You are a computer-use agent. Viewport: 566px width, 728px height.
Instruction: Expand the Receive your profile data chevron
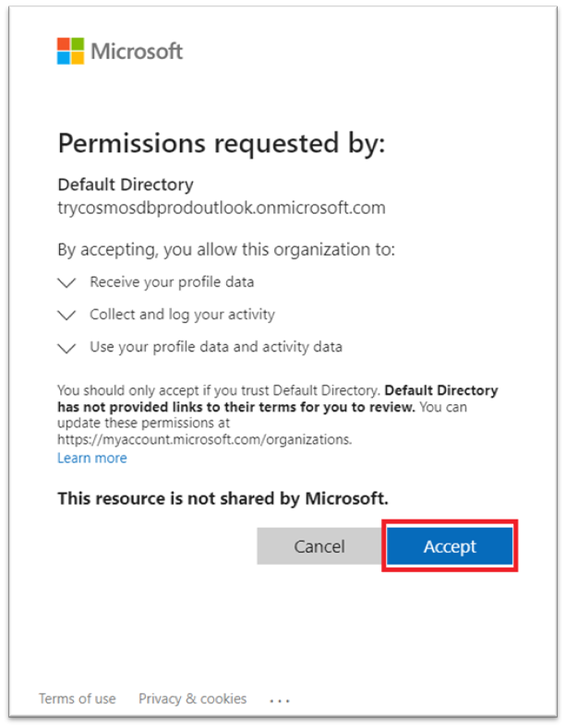(66, 283)
